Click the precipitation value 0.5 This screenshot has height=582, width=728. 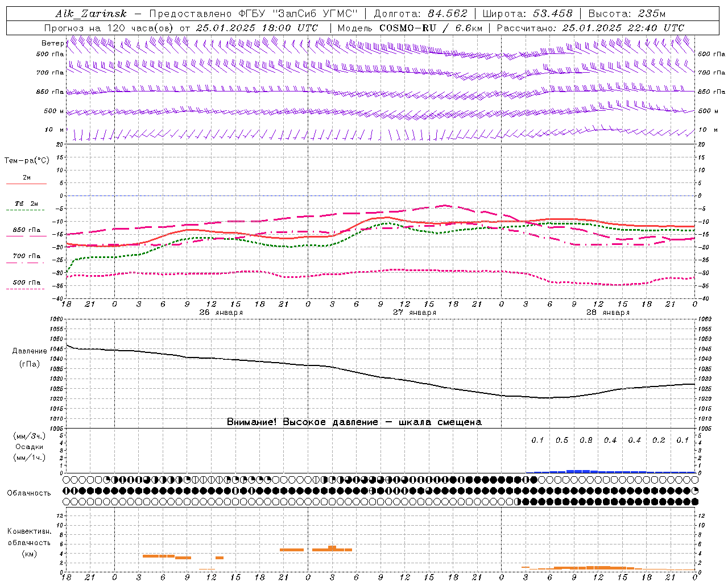[x=562, y=440]
